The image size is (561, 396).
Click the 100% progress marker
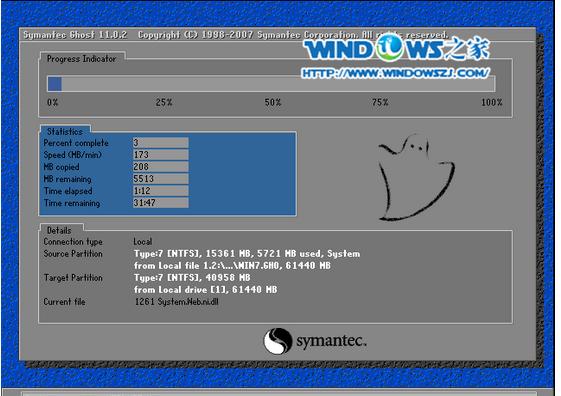pyautogui.click(x=492, y=102)
